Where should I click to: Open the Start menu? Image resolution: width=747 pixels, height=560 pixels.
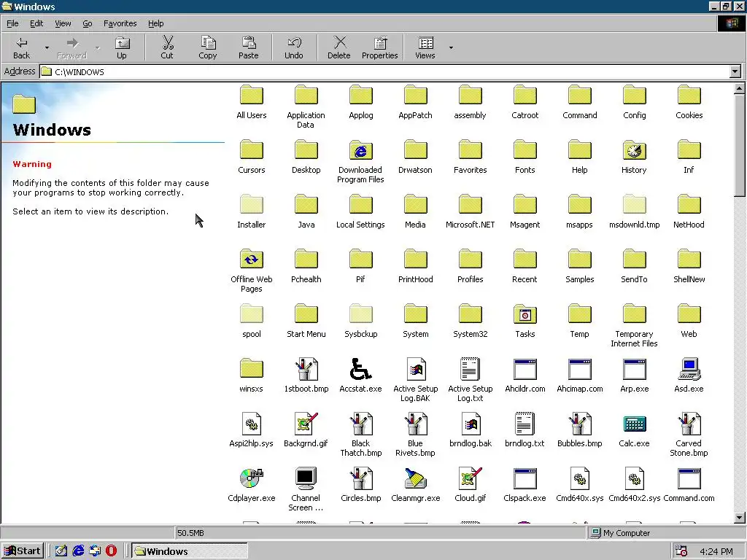[23, 551]
